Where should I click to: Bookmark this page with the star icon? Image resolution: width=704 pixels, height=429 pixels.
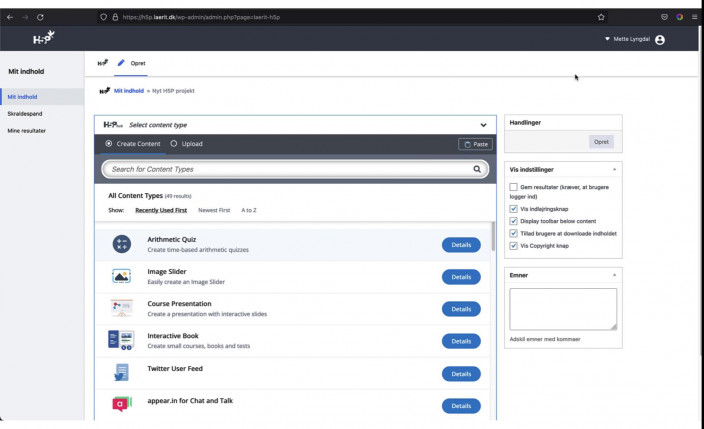pyautogui.click(x=601, y=17)
